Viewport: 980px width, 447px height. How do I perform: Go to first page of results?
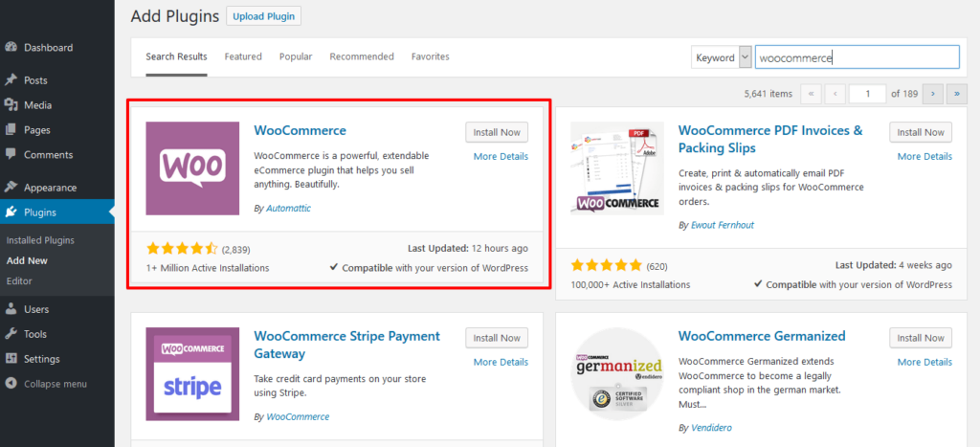pos(811,94)
